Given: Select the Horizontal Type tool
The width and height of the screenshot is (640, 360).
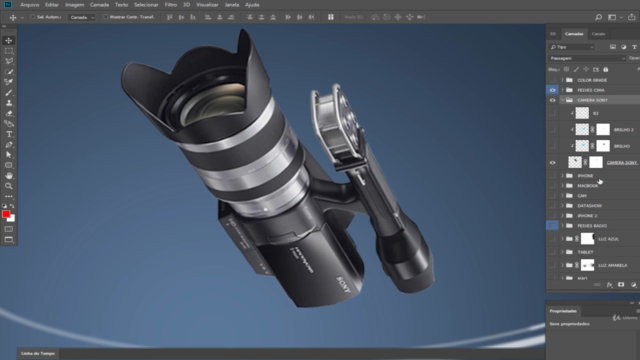Looking at the screenshot, I should click(9, 134).
